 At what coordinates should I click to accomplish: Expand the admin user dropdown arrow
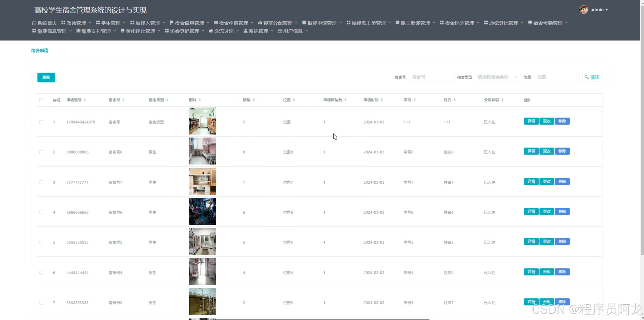tap(607, 10)
